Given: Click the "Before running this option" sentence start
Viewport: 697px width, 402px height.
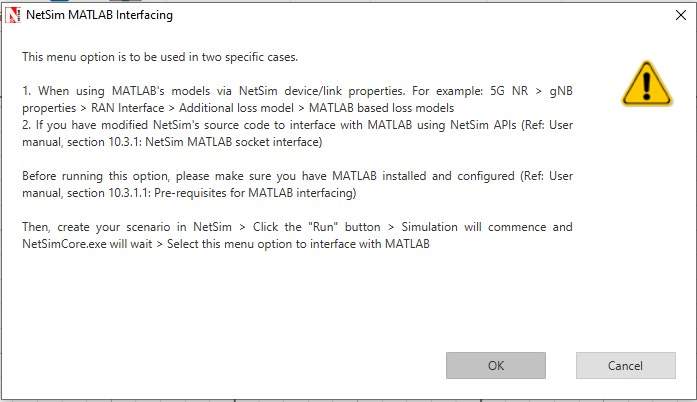Looking at the screenshot, I should 96,176.
